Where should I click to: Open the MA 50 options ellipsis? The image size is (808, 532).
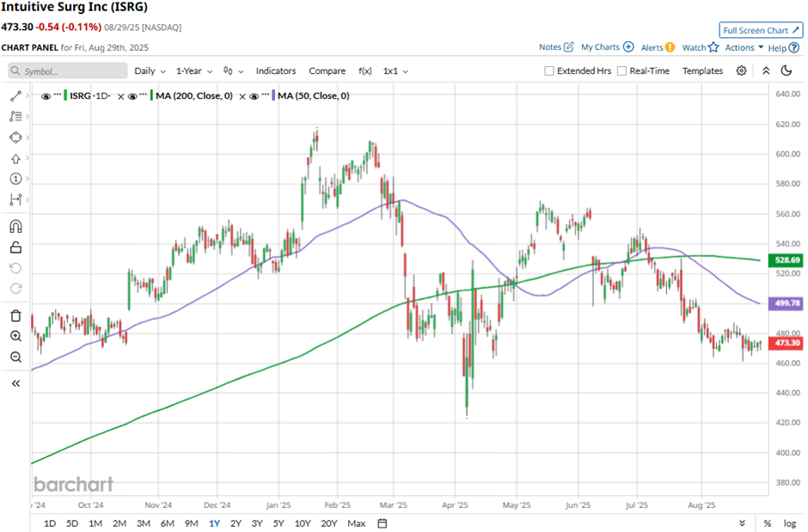[266, 95]
